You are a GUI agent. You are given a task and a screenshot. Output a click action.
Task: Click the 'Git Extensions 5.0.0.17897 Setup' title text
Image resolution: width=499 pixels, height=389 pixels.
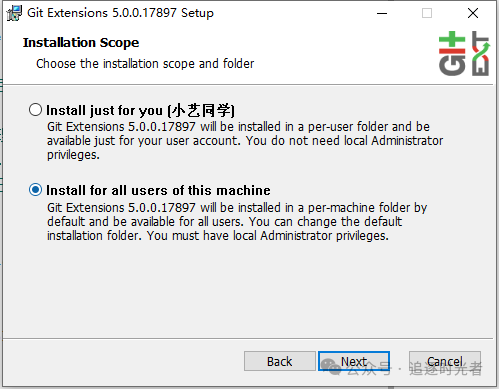click(120, 13)
